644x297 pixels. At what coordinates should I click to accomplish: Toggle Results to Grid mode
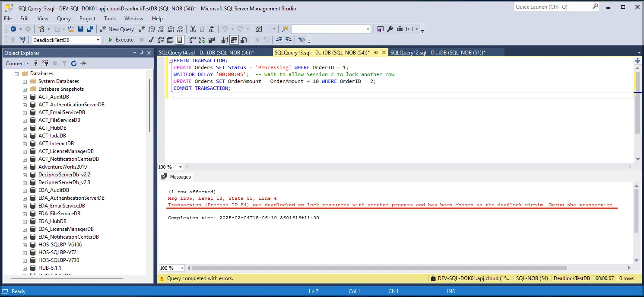click(x=234, y=40)
